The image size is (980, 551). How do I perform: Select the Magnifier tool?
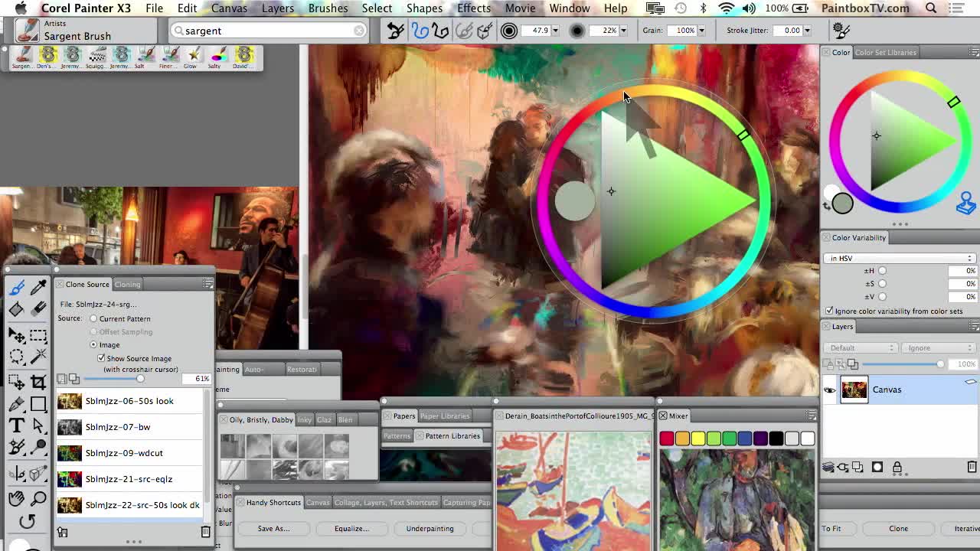pyautogui.click(x=39, y=499)
